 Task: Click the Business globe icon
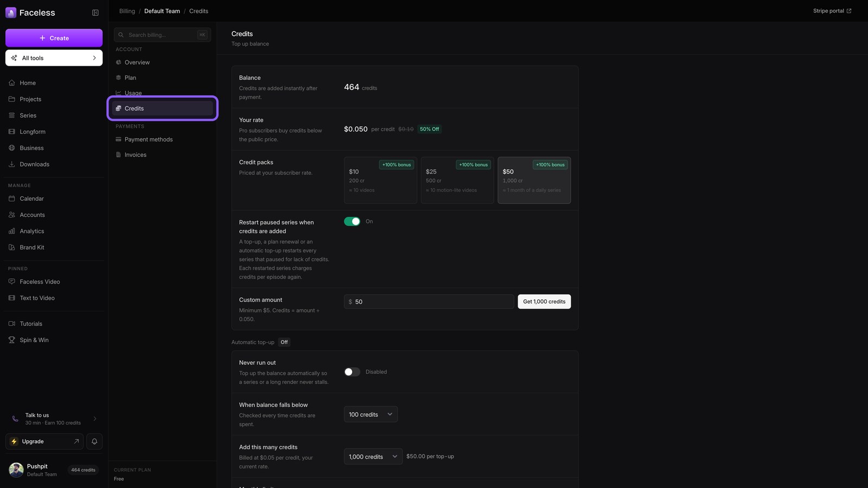12,148
